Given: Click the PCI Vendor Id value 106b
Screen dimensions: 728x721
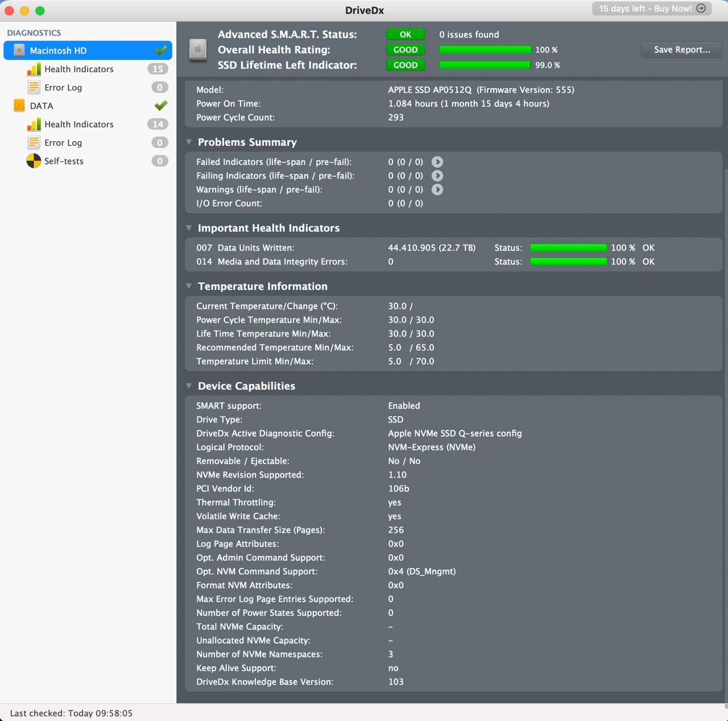Looking at the screenshot, I should 399,488.
